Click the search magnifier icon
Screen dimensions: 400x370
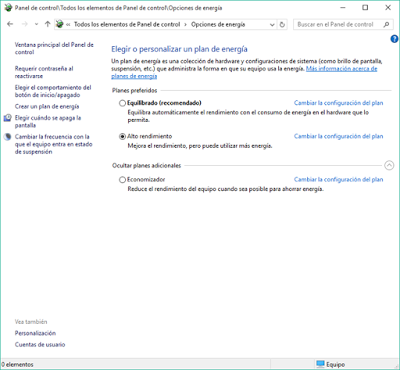coord(386,24)
